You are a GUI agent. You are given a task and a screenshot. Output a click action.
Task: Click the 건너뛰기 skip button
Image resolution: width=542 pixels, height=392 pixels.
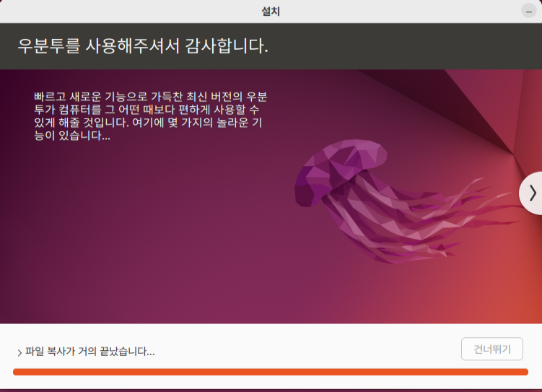click(x=492, y=349)
